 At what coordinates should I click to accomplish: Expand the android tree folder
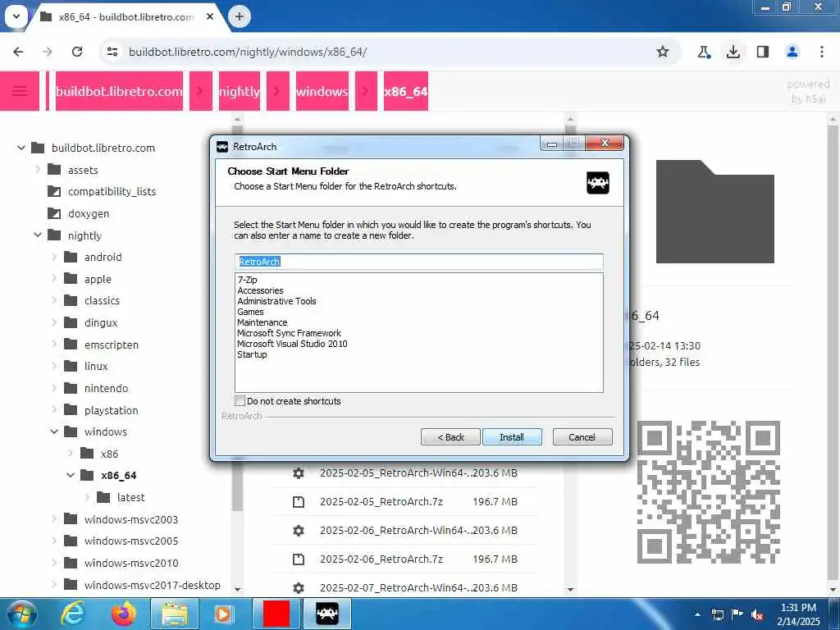click(53, 257)
